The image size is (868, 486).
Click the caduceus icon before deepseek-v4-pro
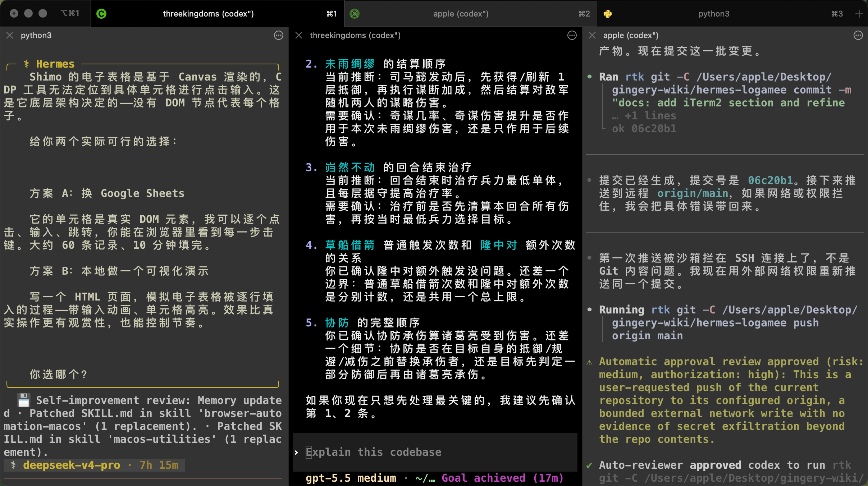click(13, 465)
